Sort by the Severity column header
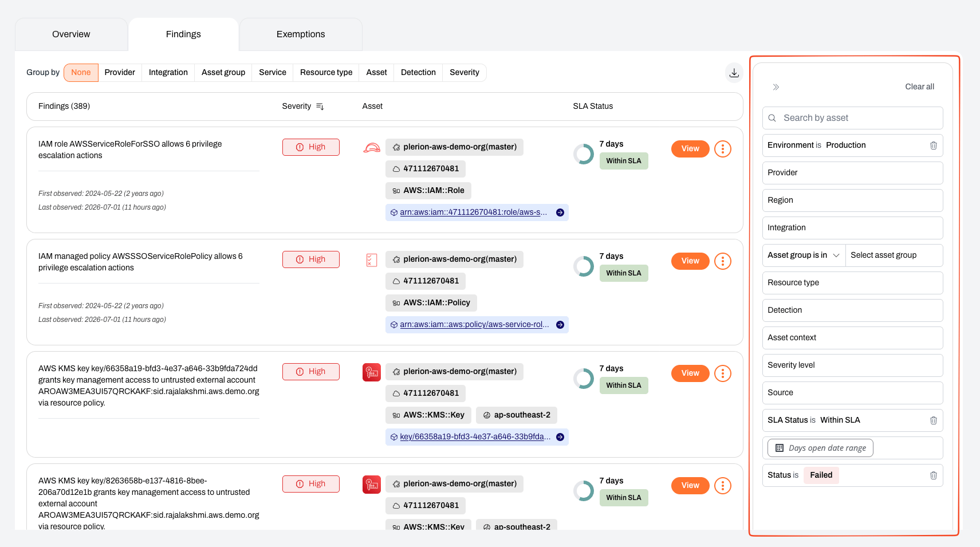The height and width of the screenshot is (547, 980). pyautogui.click(x=296, y=107)
